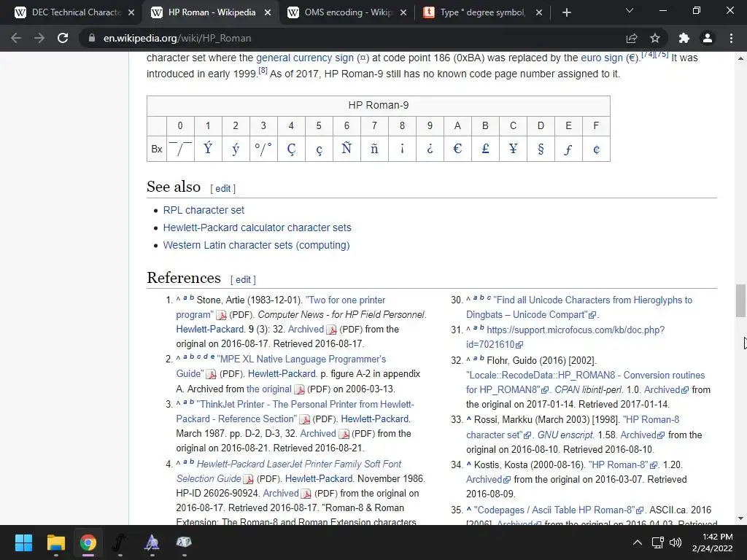
Task: View site security lock information
Action: tap(92, 38)
